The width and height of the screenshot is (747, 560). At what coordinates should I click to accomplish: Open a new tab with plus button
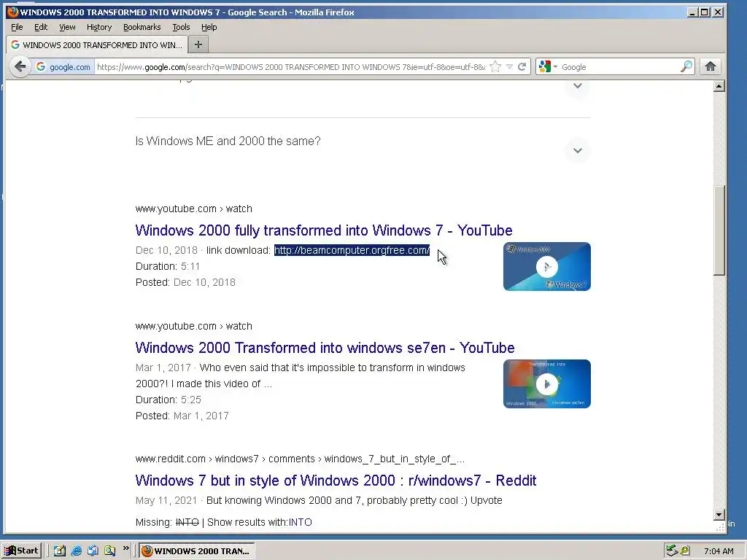coord(198,44)
